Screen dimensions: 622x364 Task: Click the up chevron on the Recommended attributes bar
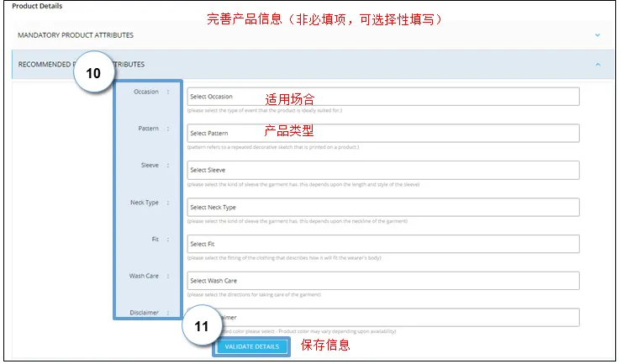coord(598,64)
